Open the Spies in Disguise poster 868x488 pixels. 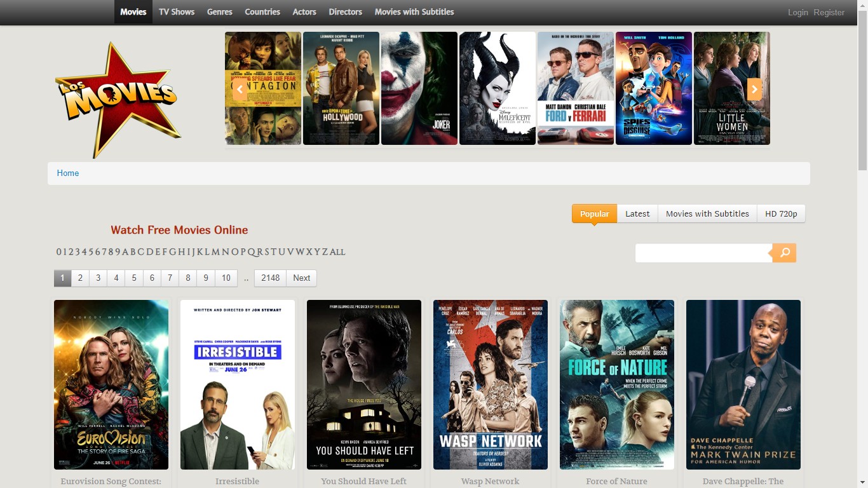pyautogui.click(x=654, y=88)
